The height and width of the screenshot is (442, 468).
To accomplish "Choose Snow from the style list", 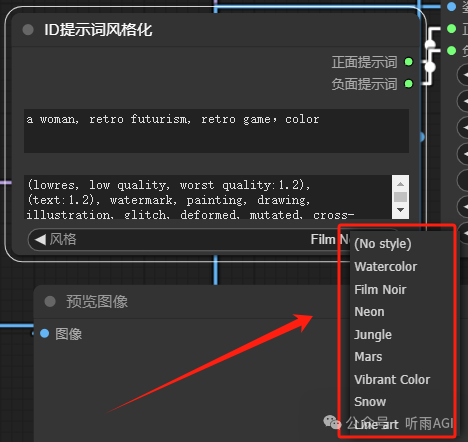I will coord(370,402).
